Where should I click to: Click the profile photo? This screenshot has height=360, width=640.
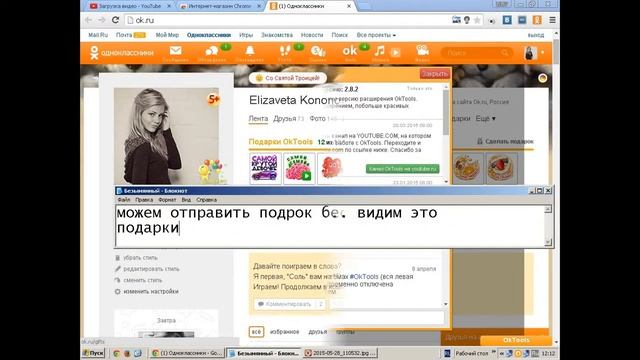click(x=167, y=136)
